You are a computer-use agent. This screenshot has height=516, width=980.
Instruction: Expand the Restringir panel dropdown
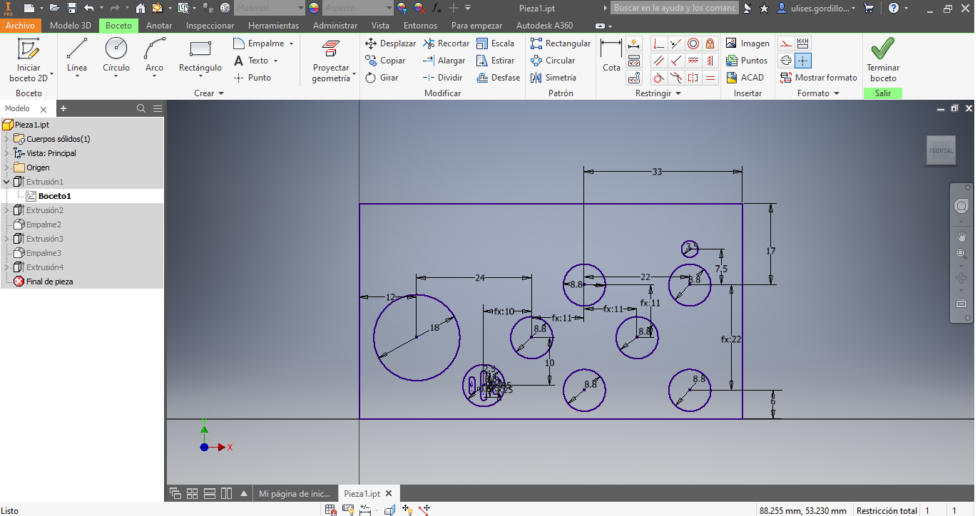click(x=658, y=93)
